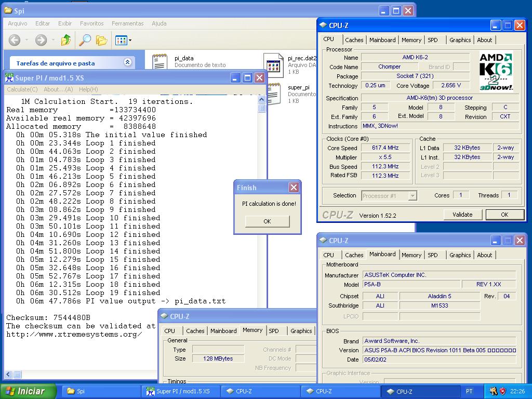
Task: Click the Validate button in CPU-Z
Action: coord(462,215)
